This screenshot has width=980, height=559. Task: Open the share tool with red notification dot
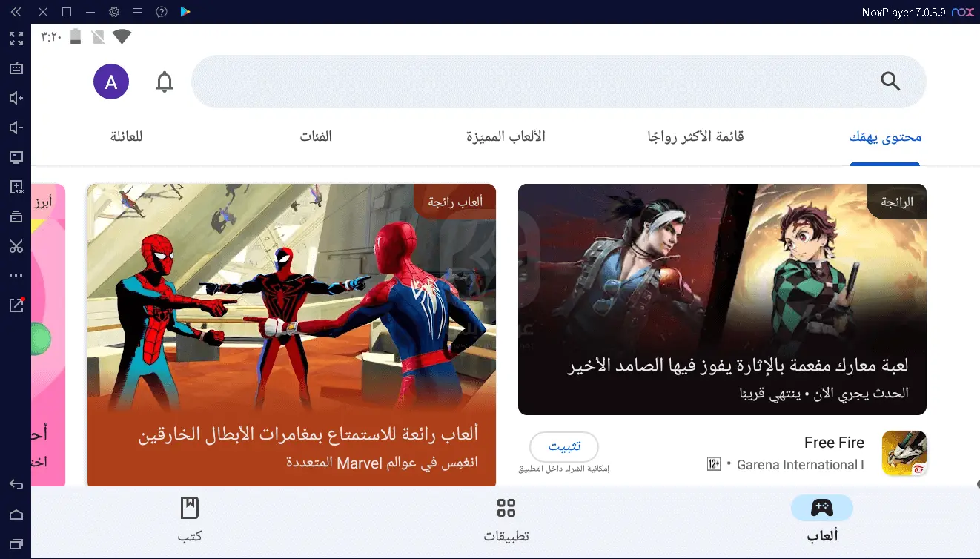(x=16, y=305)
